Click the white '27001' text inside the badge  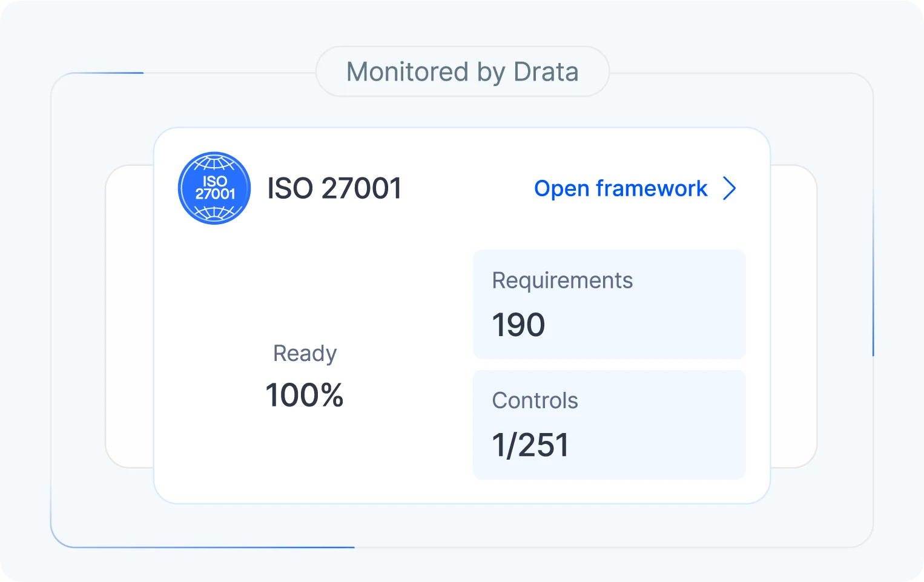coord(215,194)
